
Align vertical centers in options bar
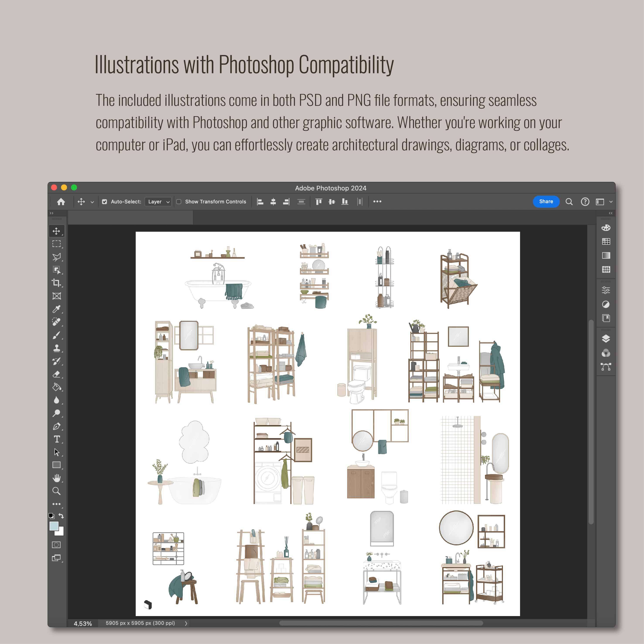pyautogui.click(x=332, y=202)
